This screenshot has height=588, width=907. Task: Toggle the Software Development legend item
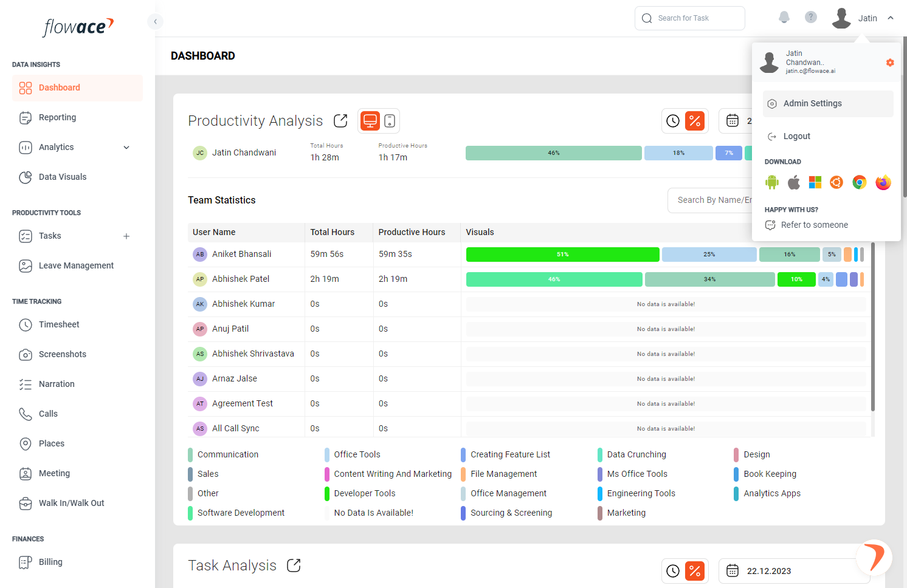point(236,513)
